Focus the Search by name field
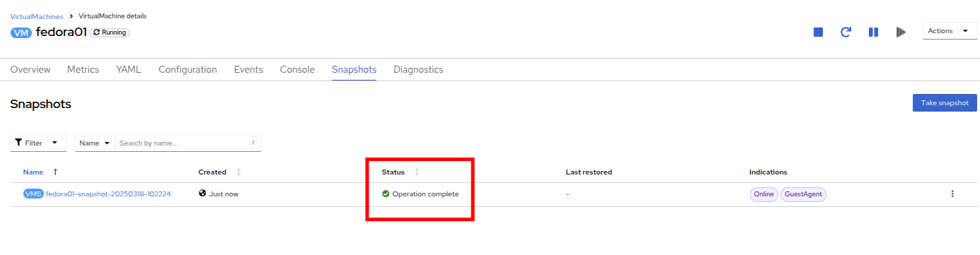 [x=182, y=143]
